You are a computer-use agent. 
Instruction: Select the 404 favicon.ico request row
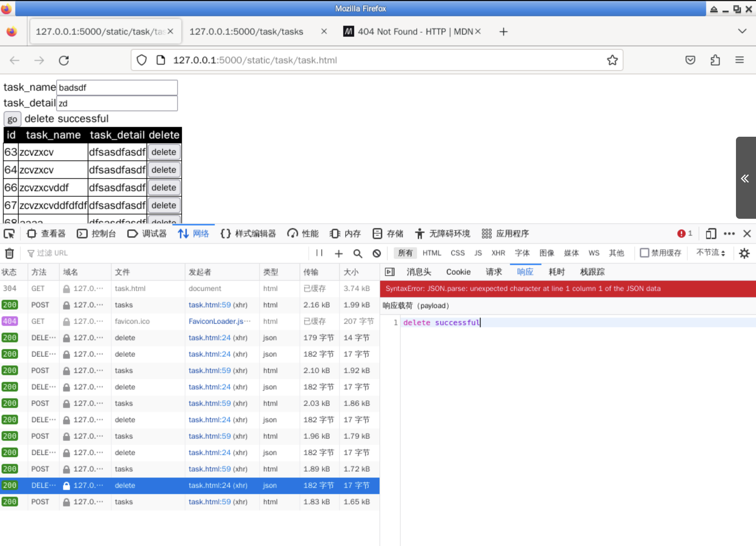point(189,321)
